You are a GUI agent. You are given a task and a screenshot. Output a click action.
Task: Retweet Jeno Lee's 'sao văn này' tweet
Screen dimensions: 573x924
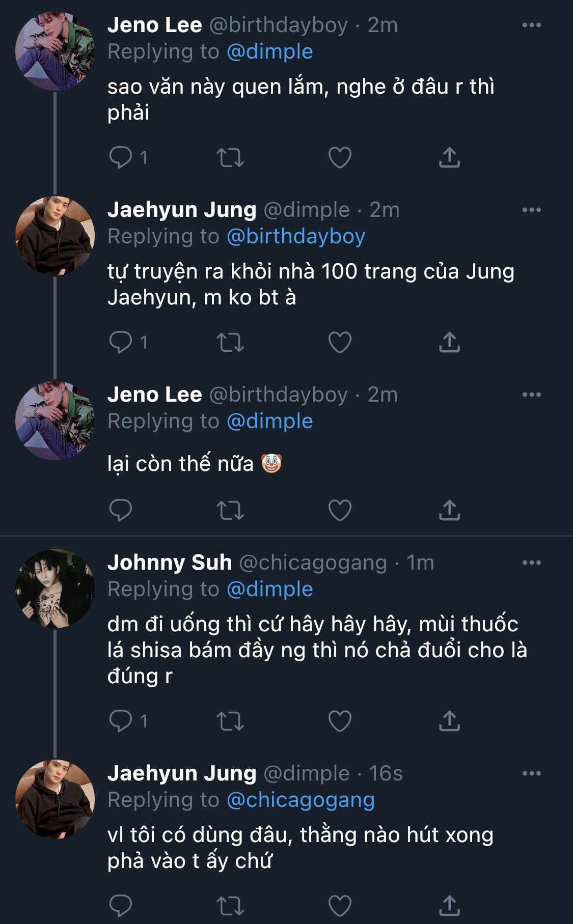tap(230, 157)
